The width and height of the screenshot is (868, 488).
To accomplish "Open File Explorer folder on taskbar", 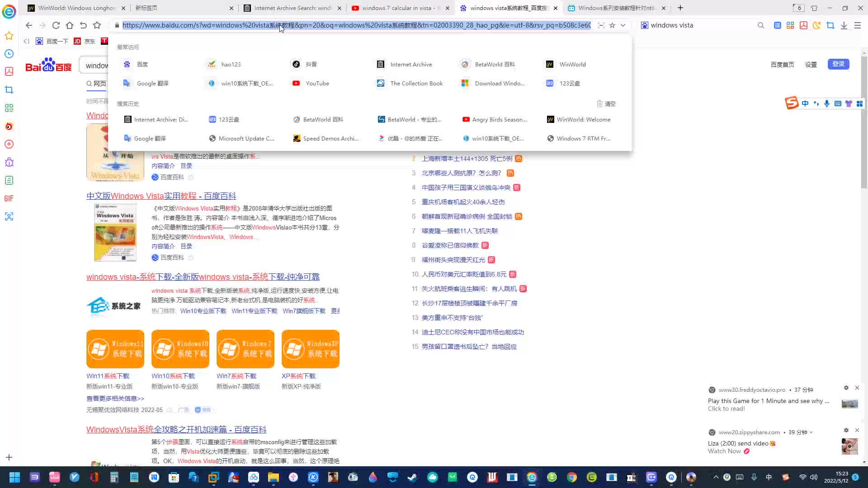I will [274, 477].
